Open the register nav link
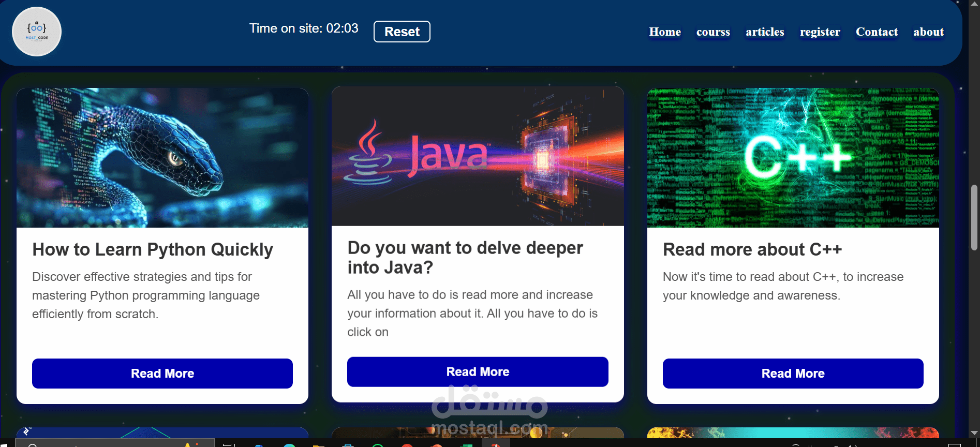The image size is (980, 447). pyautogui.click(x=820, y=32)
